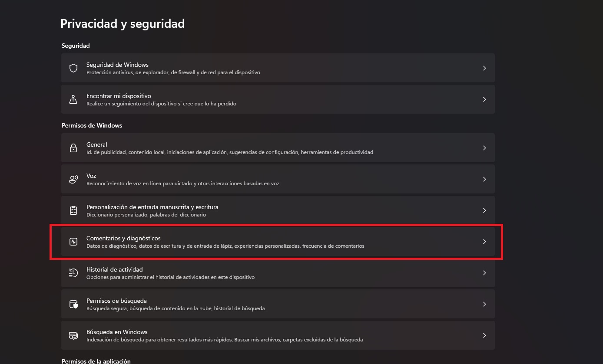The height and width of the screenshot is (364, 603).
Task: Click the padlock icon beside General
Action: tap(73, 148)
